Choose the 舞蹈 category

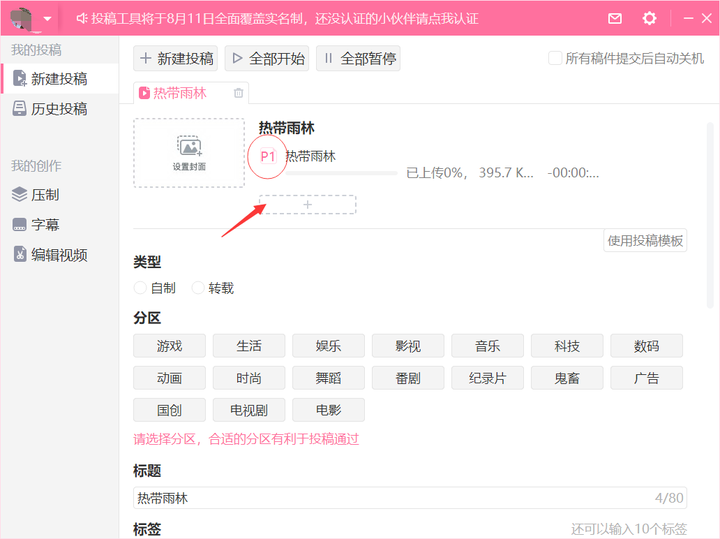[x=328, y=378]
